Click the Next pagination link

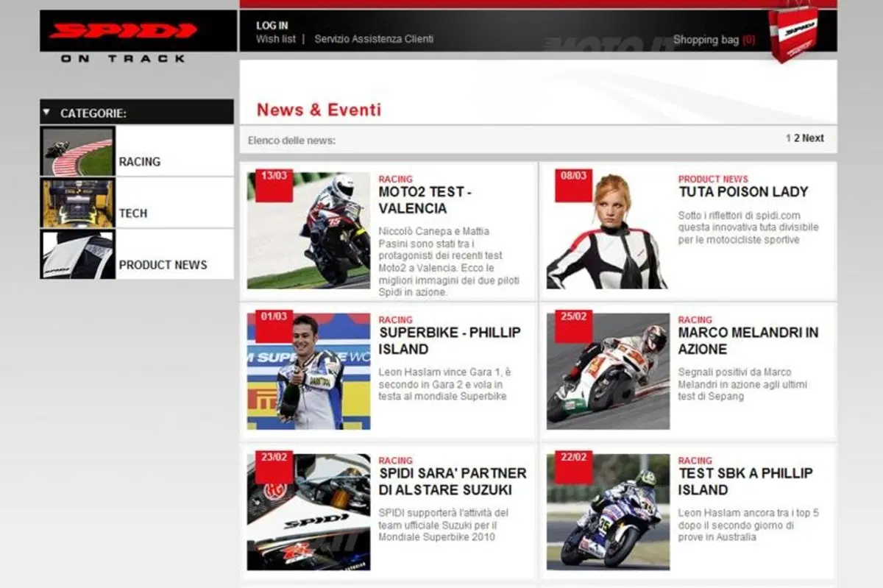(x=813, y=138)
